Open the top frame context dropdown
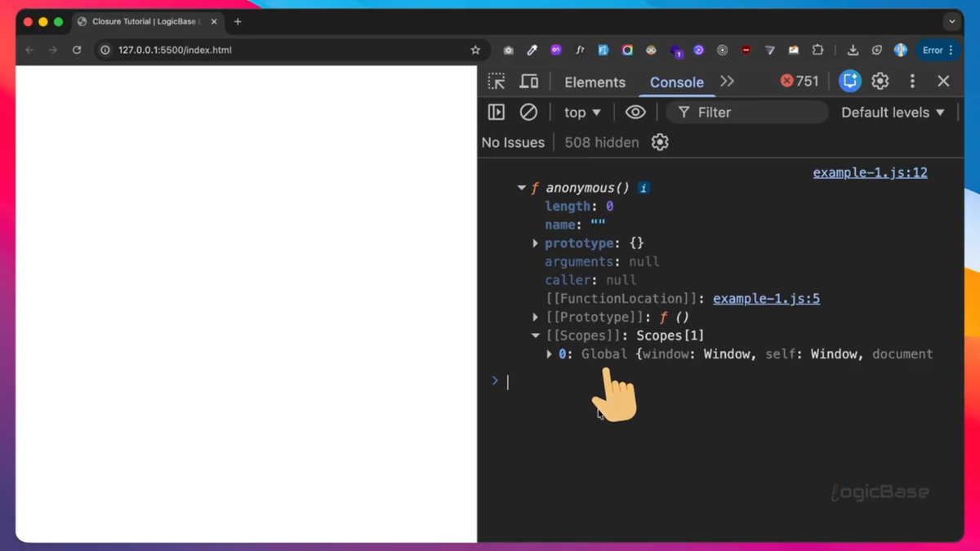Viewport: 980px width, 551px height. tap(581, 112)
